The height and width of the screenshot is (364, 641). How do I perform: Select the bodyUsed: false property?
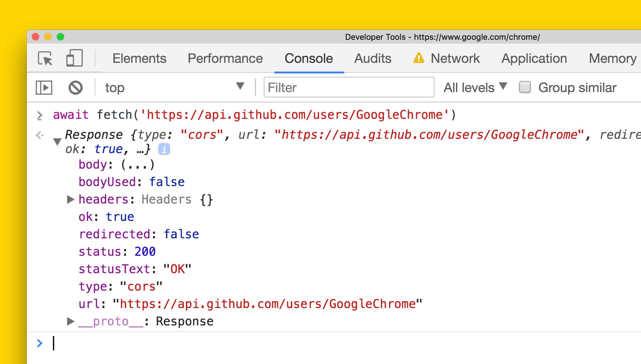tap(131, 182)
